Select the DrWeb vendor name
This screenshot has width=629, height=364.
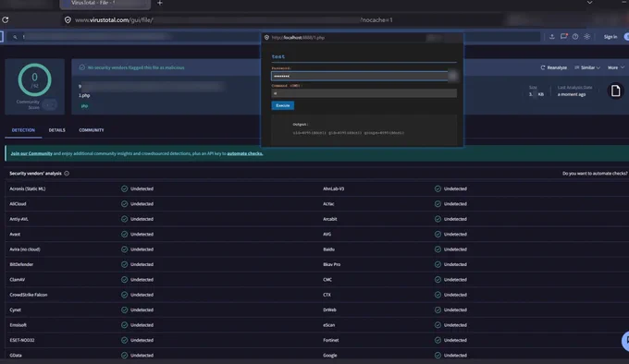tap(329, 309)
